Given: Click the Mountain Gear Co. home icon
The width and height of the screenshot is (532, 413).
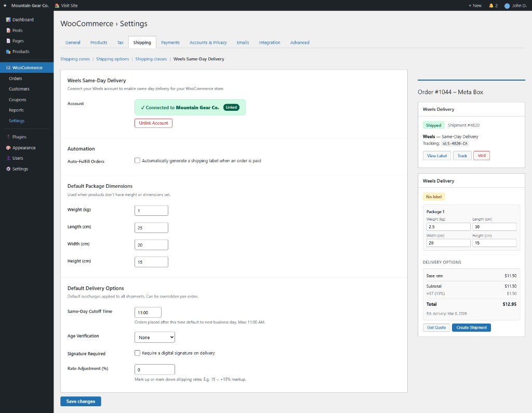Looking at the screenshot, I should click(26, 5).
